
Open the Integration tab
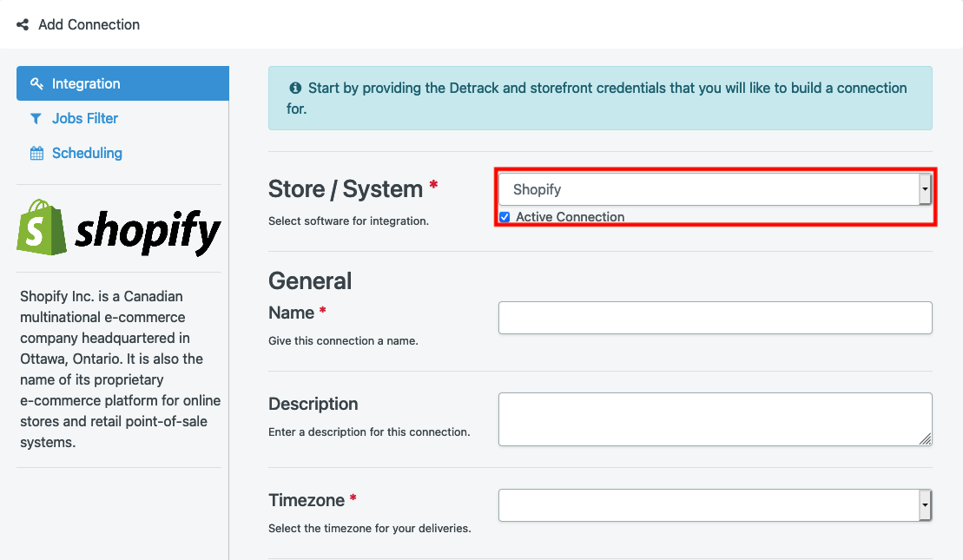[x=122, y=83]
